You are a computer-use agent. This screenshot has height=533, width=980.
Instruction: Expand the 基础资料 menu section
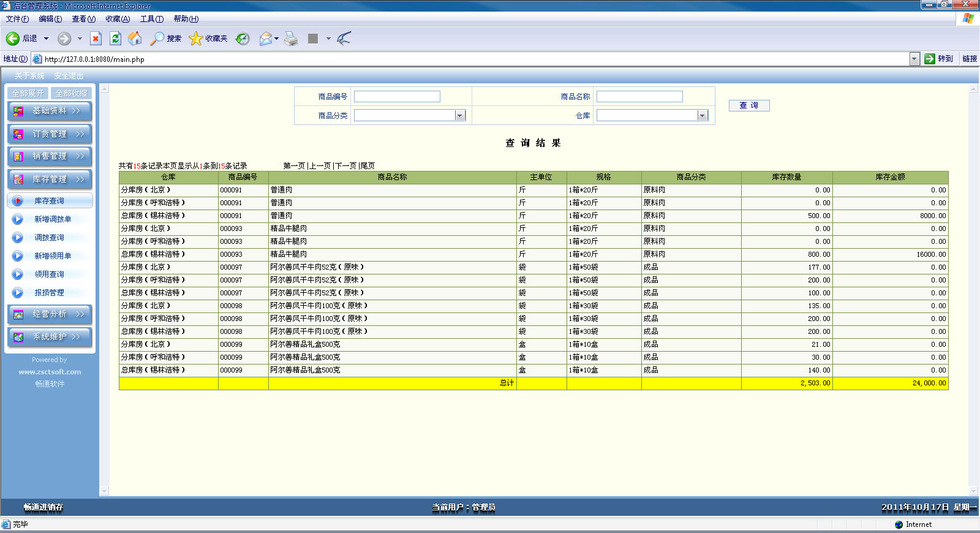(x=50, y=111)
